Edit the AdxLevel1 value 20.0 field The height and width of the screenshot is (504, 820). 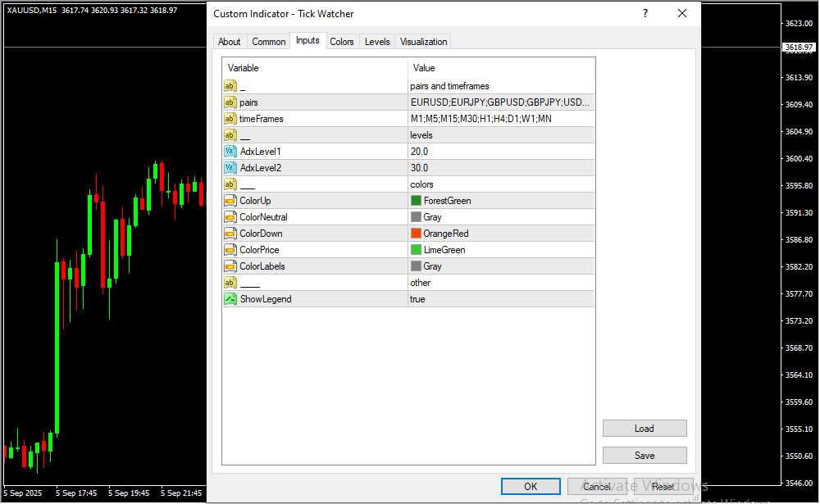coord(500,152)
